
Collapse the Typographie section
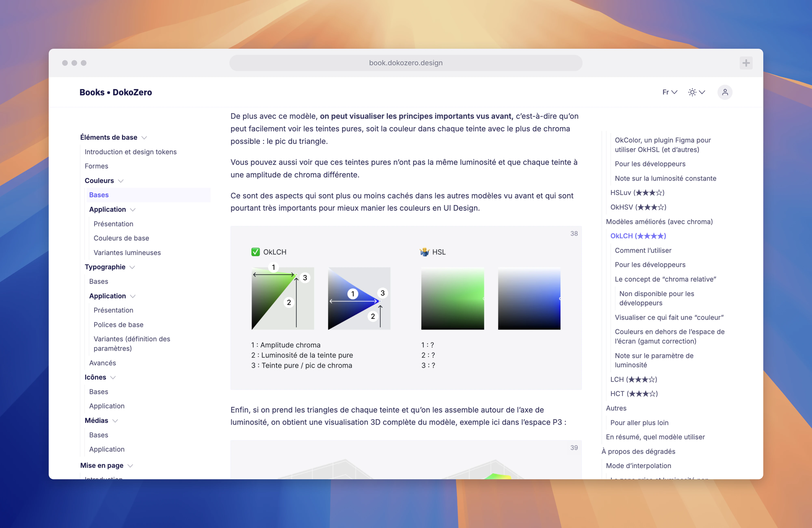132,267
